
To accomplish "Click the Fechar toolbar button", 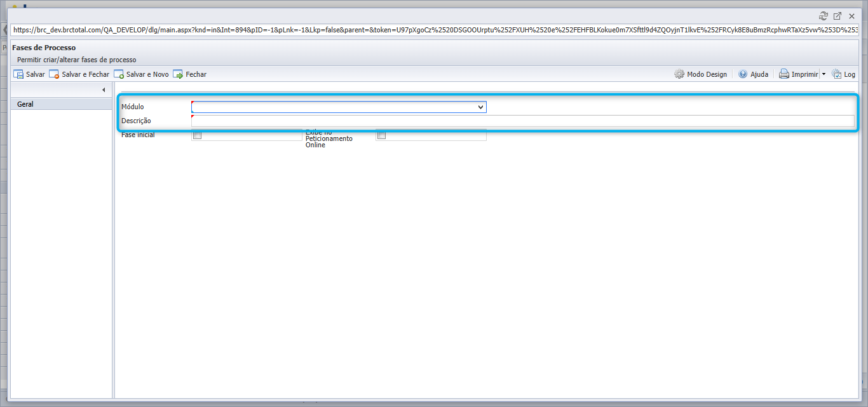I will point(189,74).
